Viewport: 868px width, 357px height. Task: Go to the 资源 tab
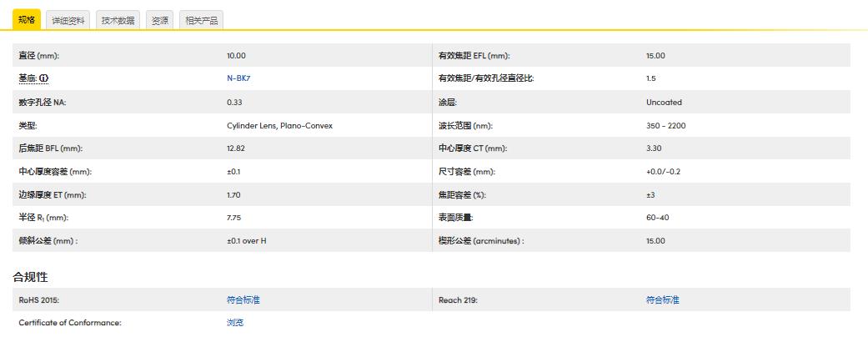tap(159, 21)
